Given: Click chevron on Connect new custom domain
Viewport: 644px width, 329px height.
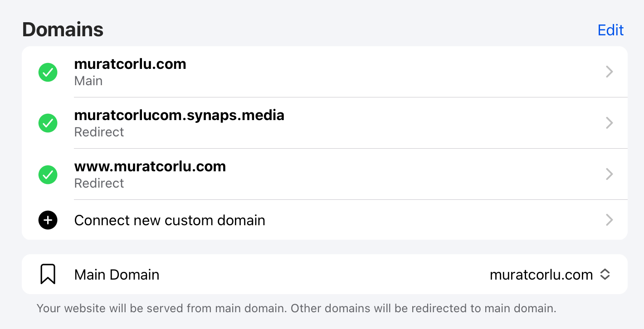Looking at the screenshot, I should coord(610,220).
